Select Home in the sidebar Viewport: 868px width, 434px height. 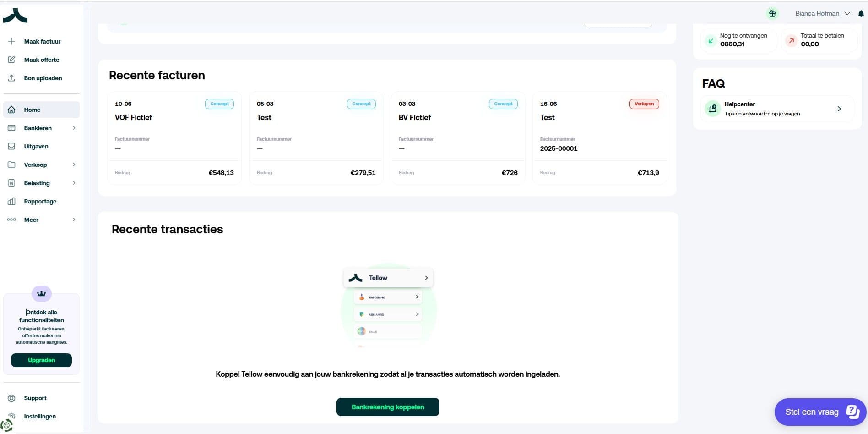pyautogui.click(x=32, y=110)
